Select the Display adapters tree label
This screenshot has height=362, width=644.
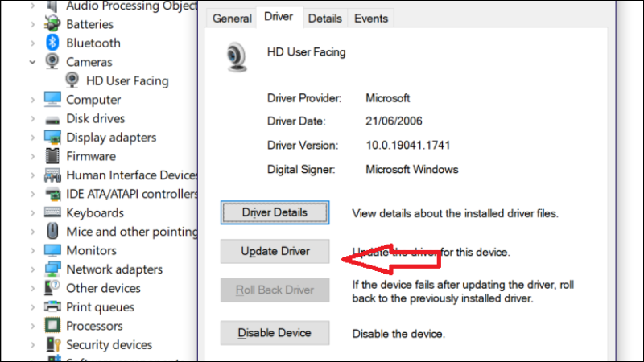[111, 138]
